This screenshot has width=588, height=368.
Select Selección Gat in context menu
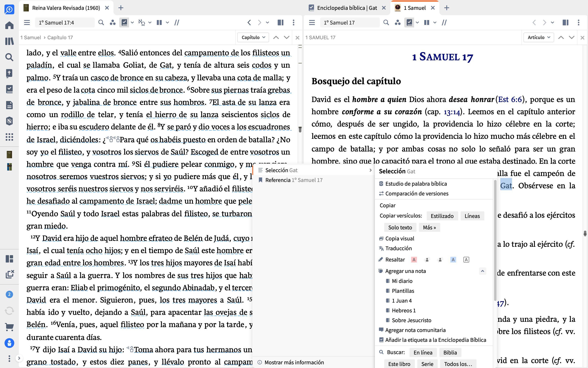click(314, 170)
